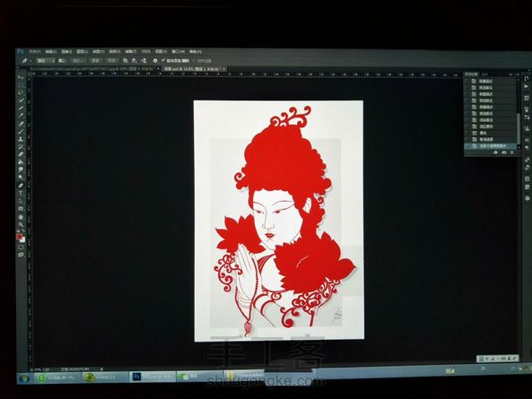532x399 pixels.
Task: Click the trash icon in History panel
Action: coord(511,153)
